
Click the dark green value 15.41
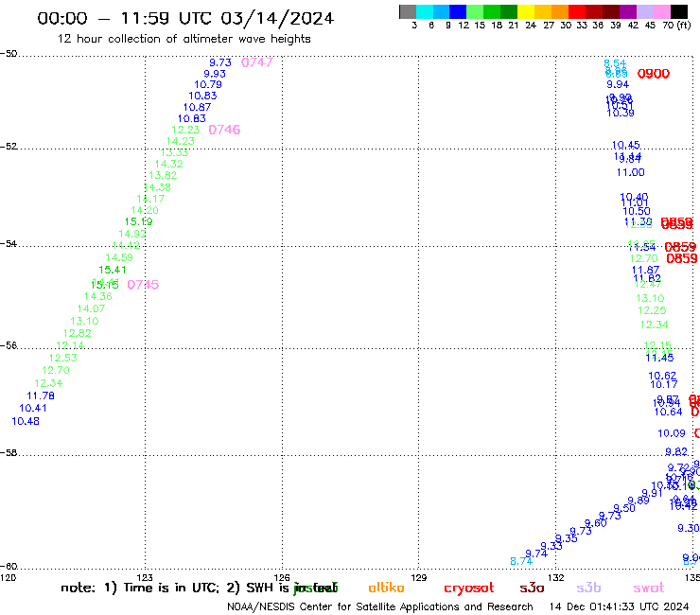pyautogui.click(x=113, y=270)
